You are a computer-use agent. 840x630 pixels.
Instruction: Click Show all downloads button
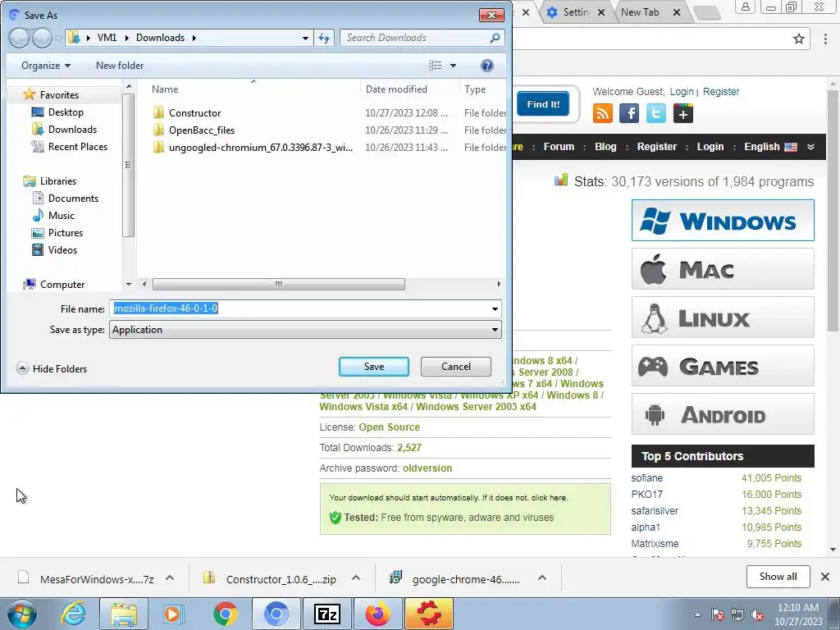click(x=778, y=577)
